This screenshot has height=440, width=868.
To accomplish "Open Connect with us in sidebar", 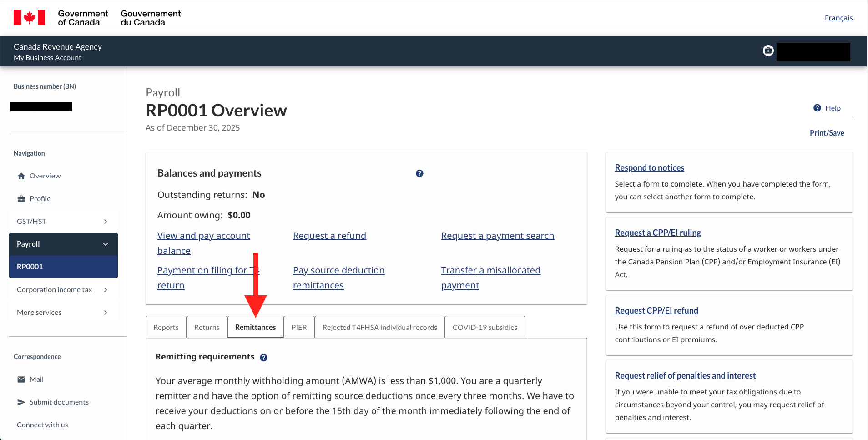I will tap(42, 425).
